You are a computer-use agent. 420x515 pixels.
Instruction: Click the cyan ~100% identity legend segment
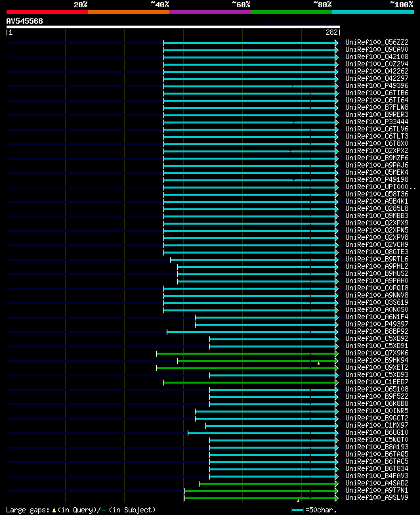(x=373, y=12)
